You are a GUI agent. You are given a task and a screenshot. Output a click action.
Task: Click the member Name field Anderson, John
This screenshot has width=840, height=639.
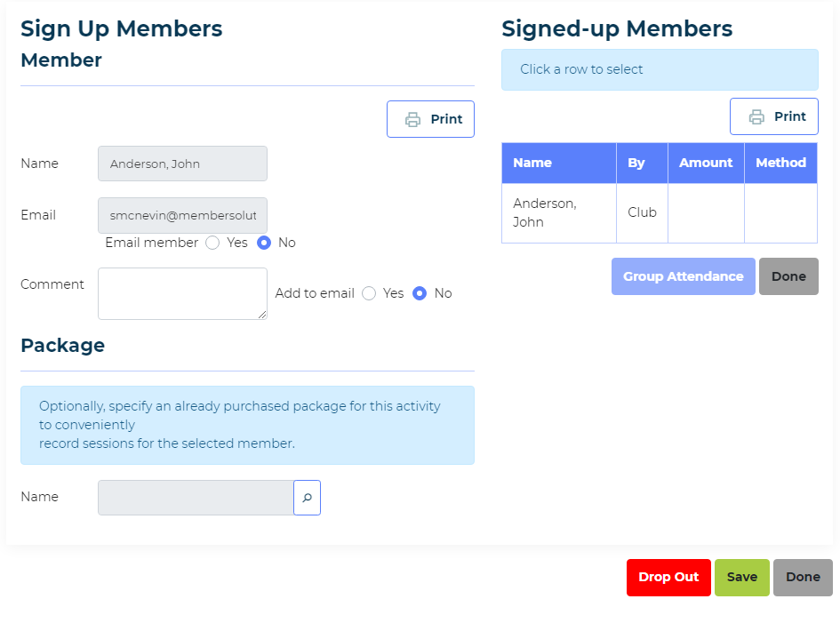[183, 164]
